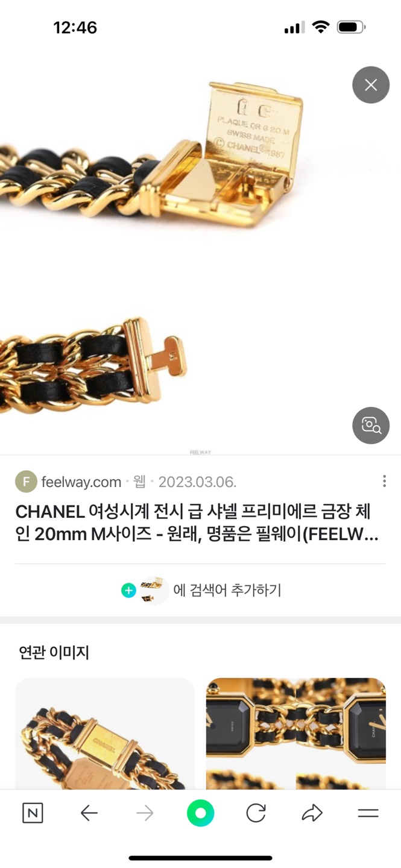The height and width of the screenshot is (868, 401).
Task: Go back with the left arrow
Action: click(x=89, y=813)
